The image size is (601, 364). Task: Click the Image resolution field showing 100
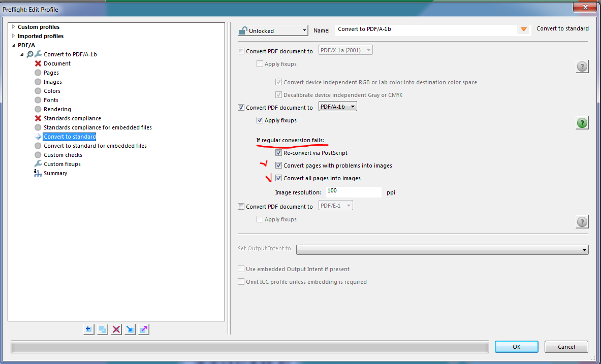tap(354, 191)
